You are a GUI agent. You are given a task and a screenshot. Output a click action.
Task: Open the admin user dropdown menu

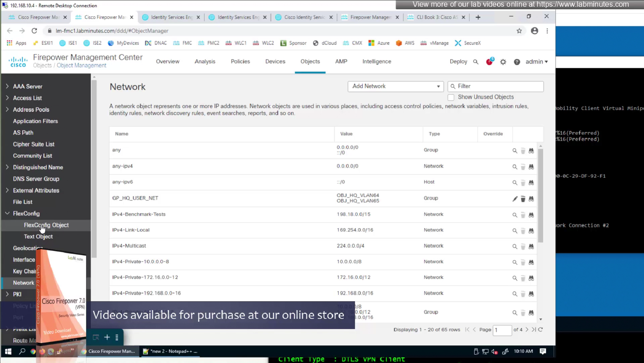tap(536, 62)
